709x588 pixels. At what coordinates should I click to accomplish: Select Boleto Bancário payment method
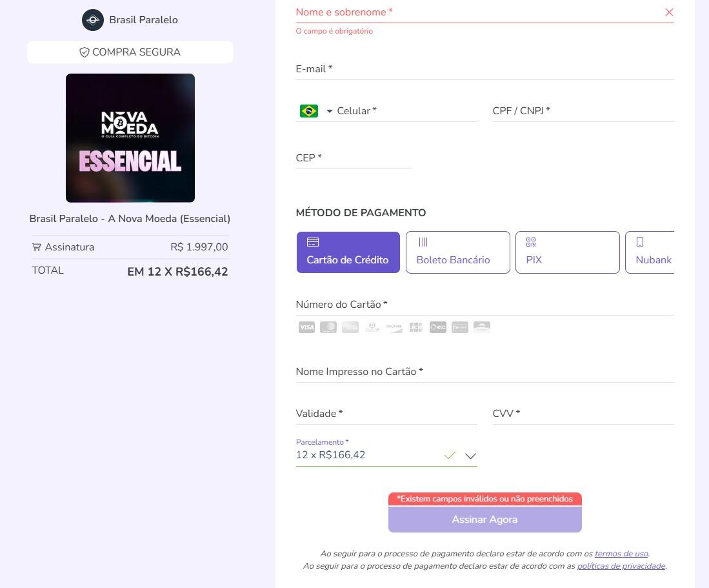pyautogui.click(x=457, y=252)
